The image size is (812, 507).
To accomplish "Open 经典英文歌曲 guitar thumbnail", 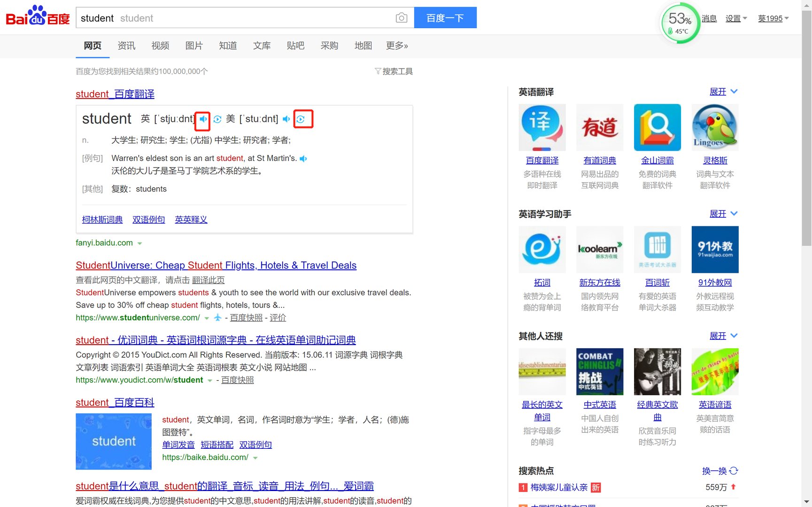I will (657, 371).
